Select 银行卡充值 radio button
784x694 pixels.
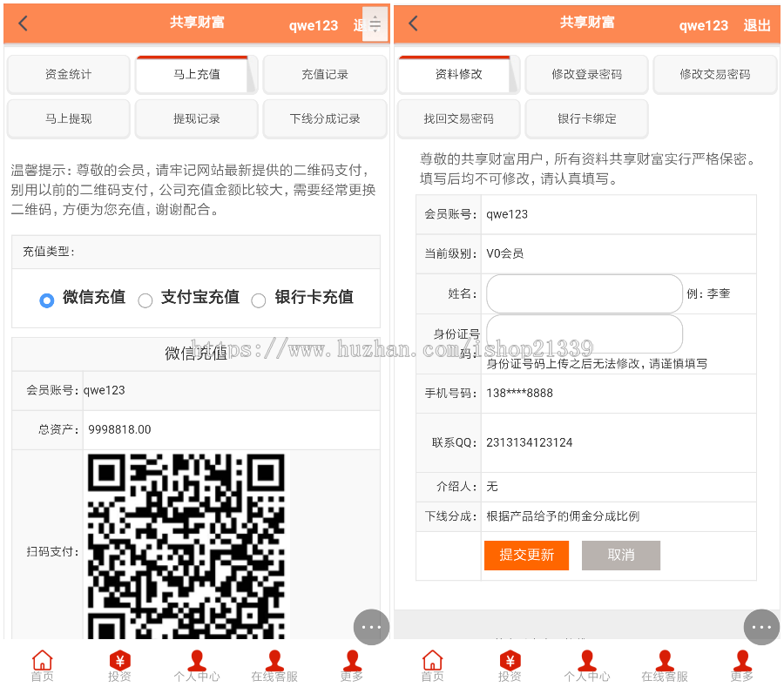click(259, 300)
